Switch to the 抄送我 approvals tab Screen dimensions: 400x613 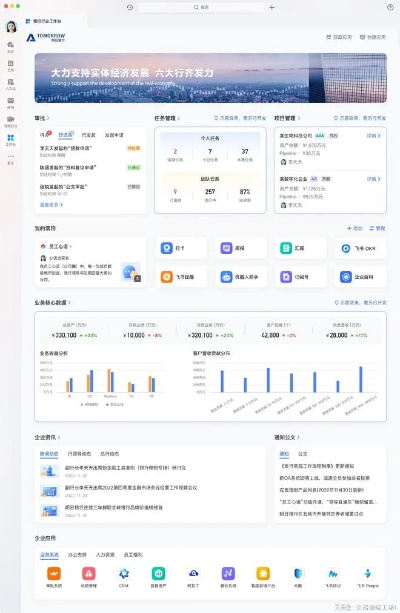click(66, 135)
